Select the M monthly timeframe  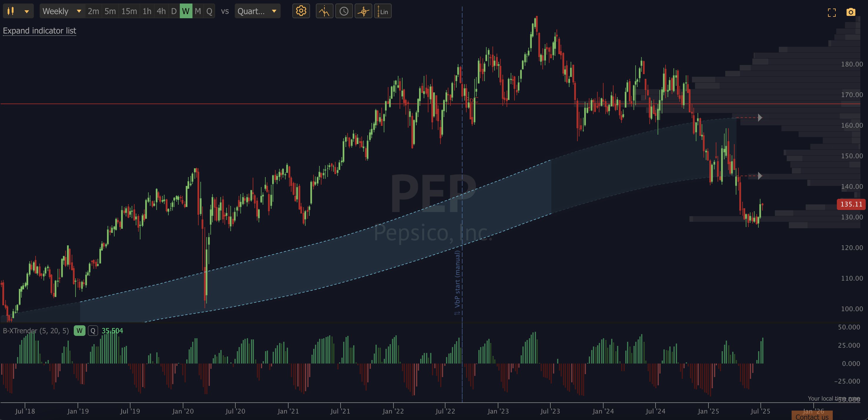point(198,11)
